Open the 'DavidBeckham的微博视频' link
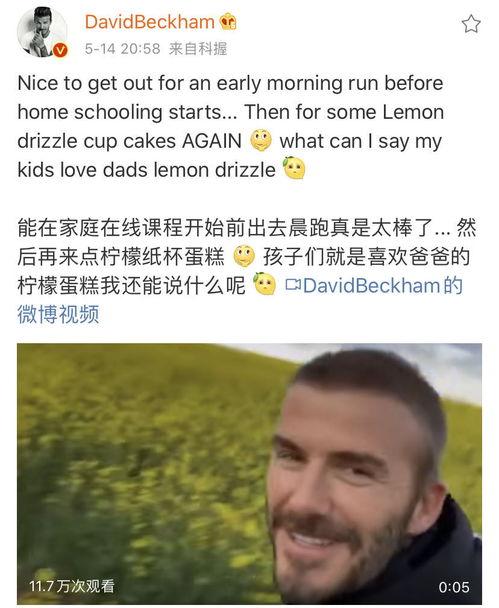The image size is (499, 608). pyautogui.click(x=240, y=300)
